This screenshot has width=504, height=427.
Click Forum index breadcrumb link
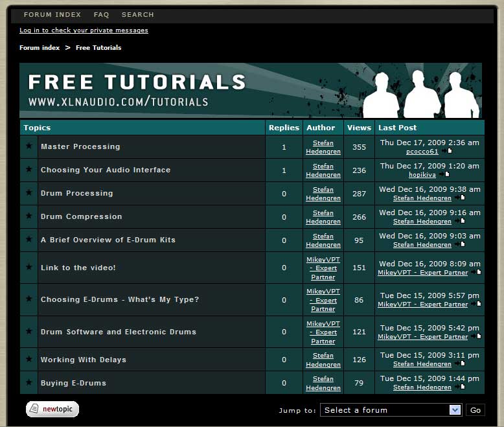[x=40, y=47]
